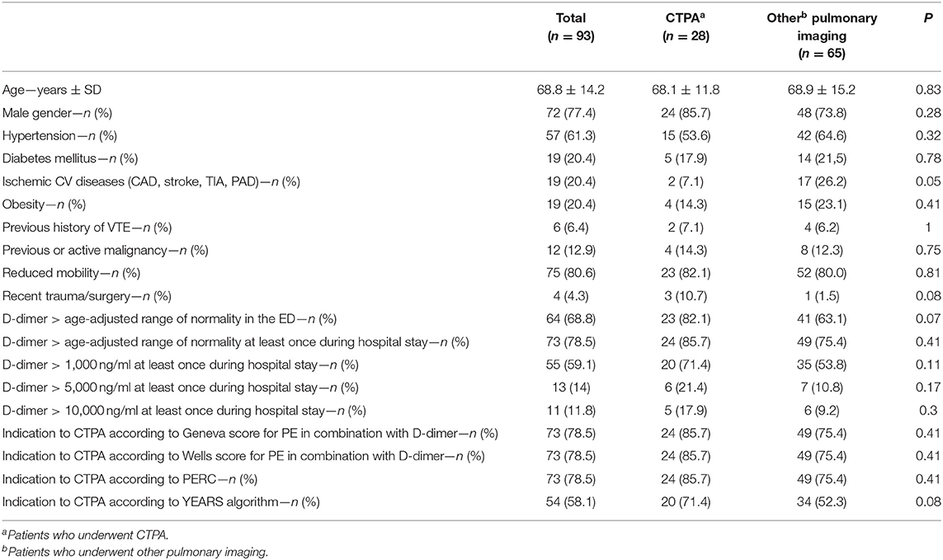943x560 pixels.
Task: Click the footnote about other pulmonary imaging
Action: point(107,551)
